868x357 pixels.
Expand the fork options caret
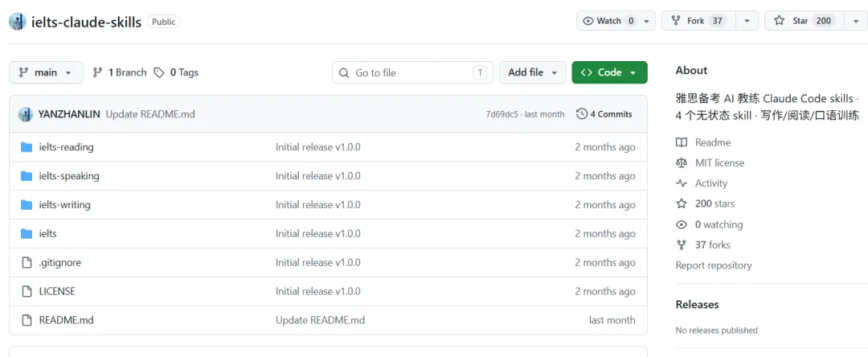coord(747,20)
